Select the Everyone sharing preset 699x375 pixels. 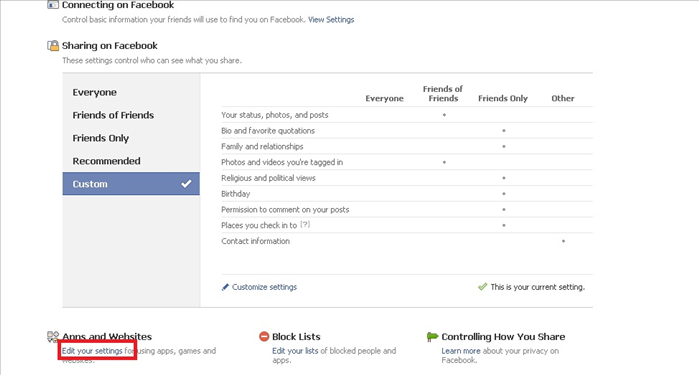coord(131,92)
